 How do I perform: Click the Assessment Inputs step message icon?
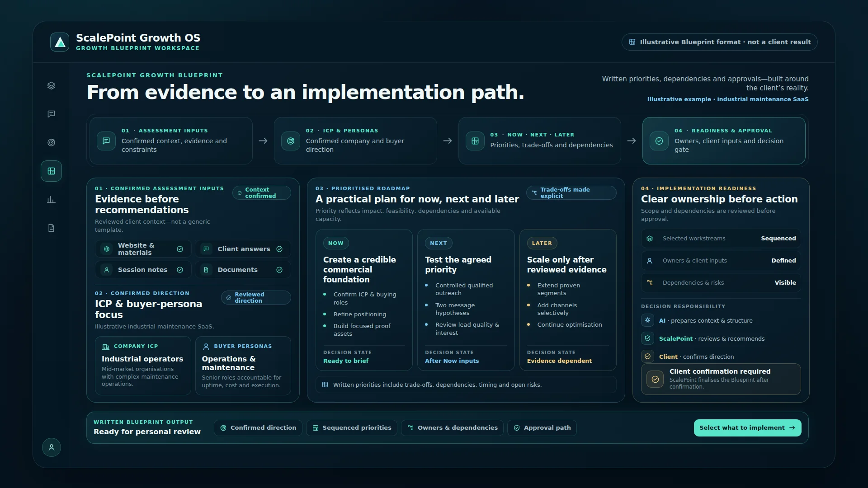(x=106, y=141)
